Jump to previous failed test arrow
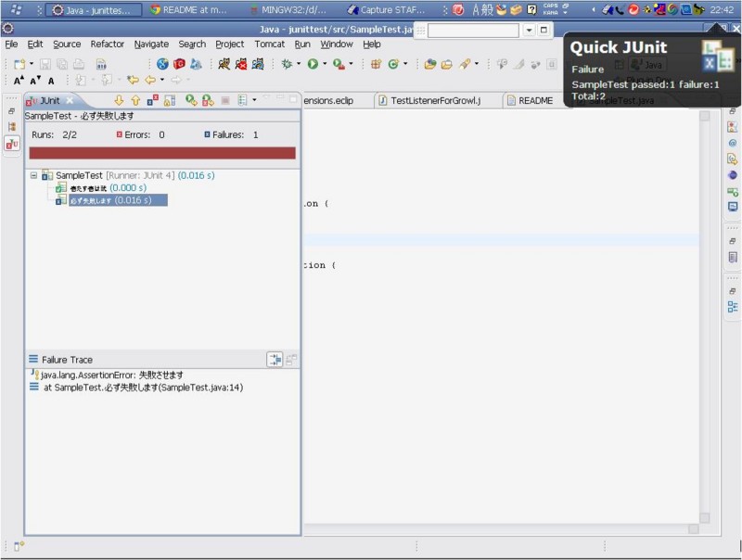The height and width of the screenshot is (560, 742). tap(135, 100)
